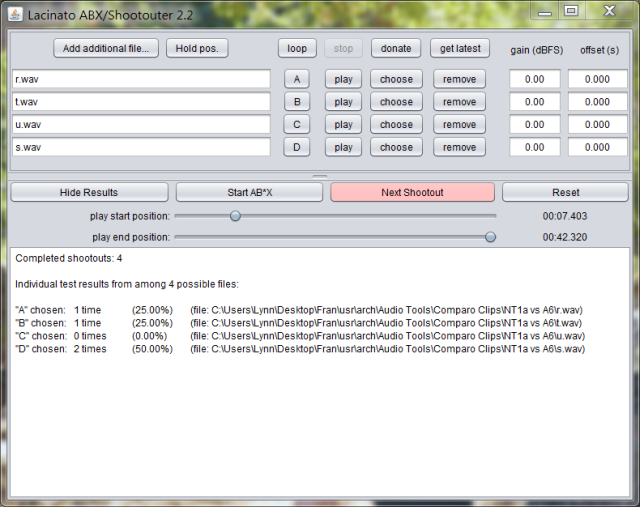Image resolution: width=640 pixels, height=507 pixels.
Task: Remove the u.wav file row
Action: (x=459, y=125)
